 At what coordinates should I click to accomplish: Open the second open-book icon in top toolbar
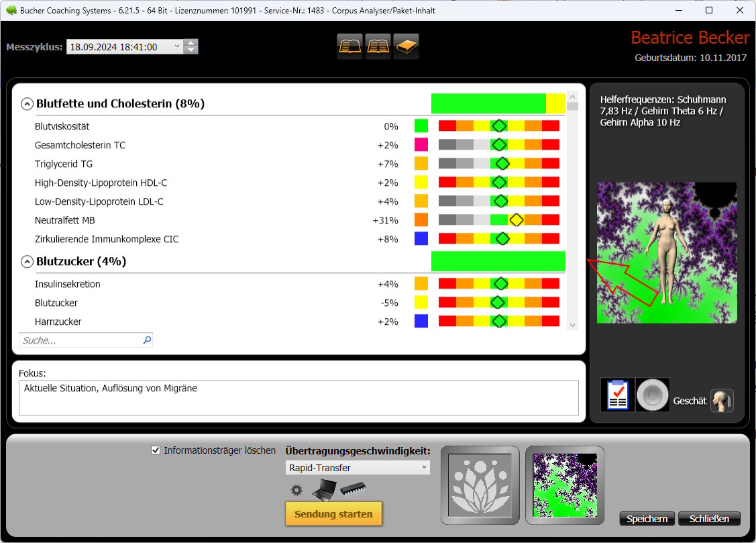[378, 46]
